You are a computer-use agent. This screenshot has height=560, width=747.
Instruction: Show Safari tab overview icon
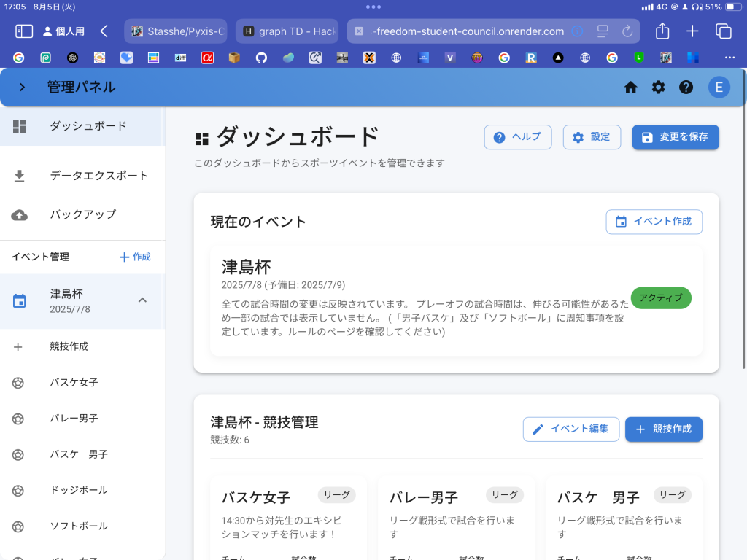[723, 31]
